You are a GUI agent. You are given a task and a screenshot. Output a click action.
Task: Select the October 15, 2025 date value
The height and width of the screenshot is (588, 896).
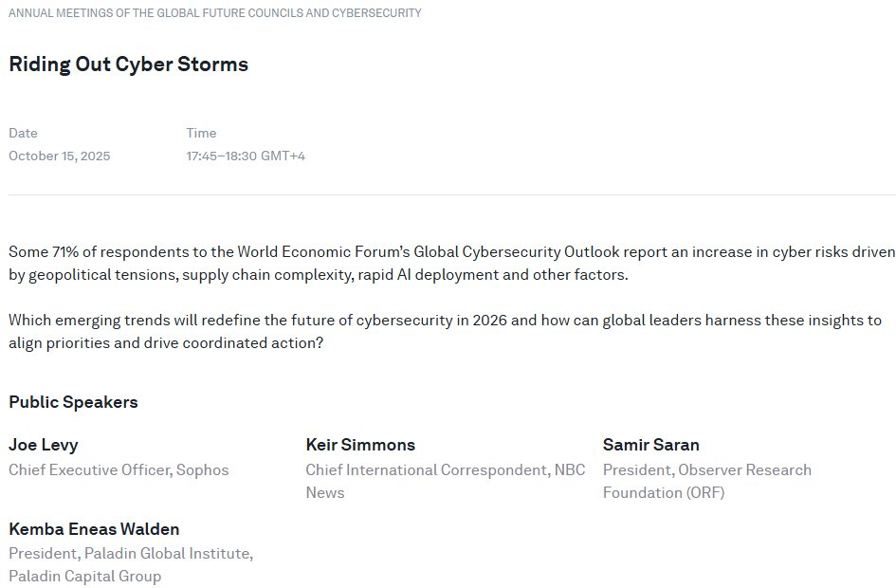59,156
